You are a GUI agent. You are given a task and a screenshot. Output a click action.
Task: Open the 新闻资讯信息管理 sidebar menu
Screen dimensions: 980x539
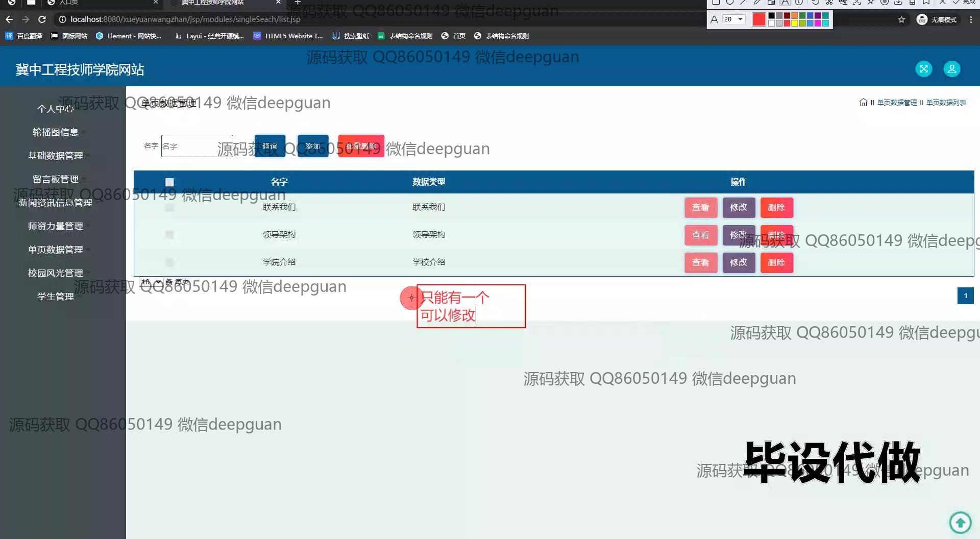point(55,203)
